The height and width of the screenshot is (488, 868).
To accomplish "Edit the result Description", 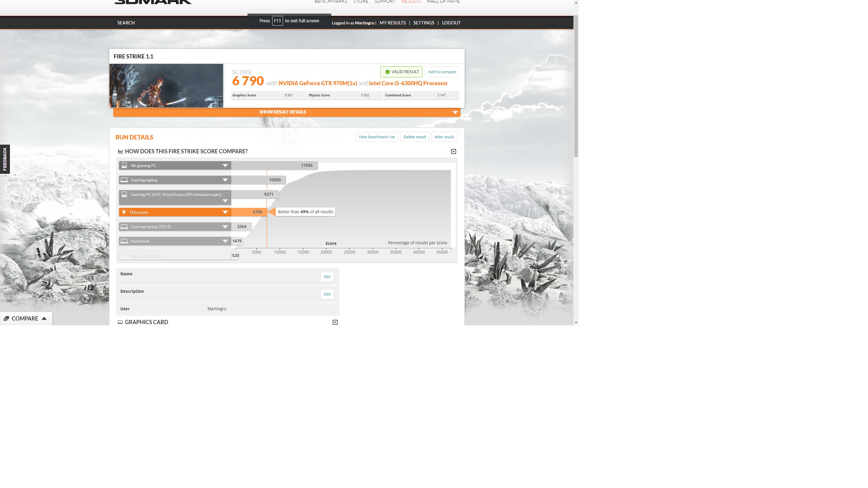I will (327, 294).
